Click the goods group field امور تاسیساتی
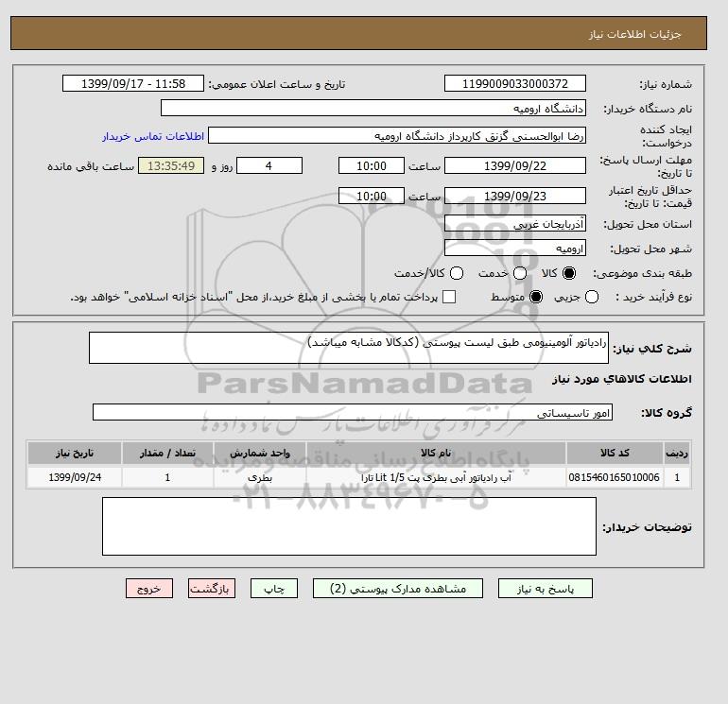Viewport: 728px width, 704px height. 353,412
